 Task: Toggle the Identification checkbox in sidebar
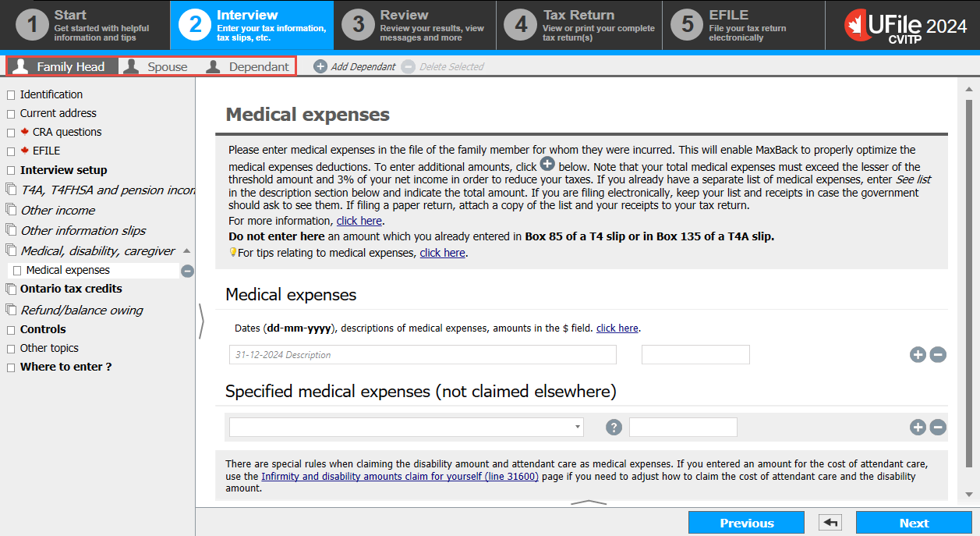(11, 94)
